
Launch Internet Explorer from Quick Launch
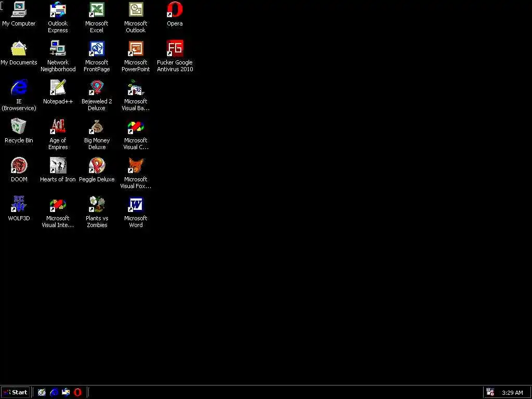tap(54, 392)
